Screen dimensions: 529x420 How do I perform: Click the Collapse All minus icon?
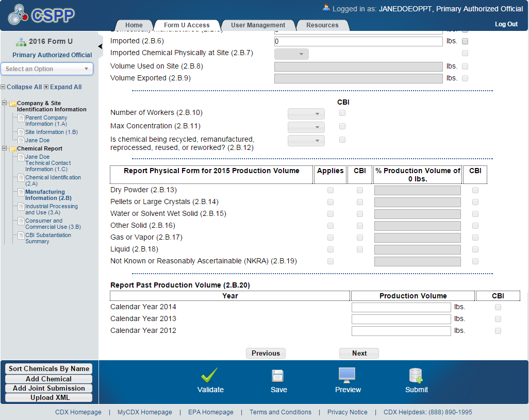(3, 87)
